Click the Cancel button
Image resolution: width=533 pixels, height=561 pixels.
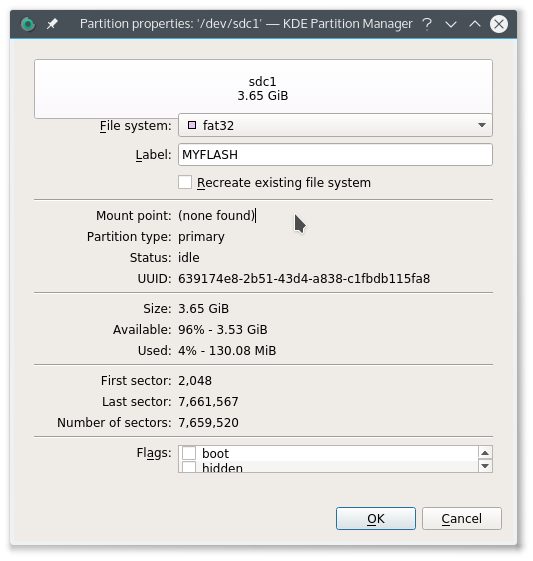tap(461, 518)
